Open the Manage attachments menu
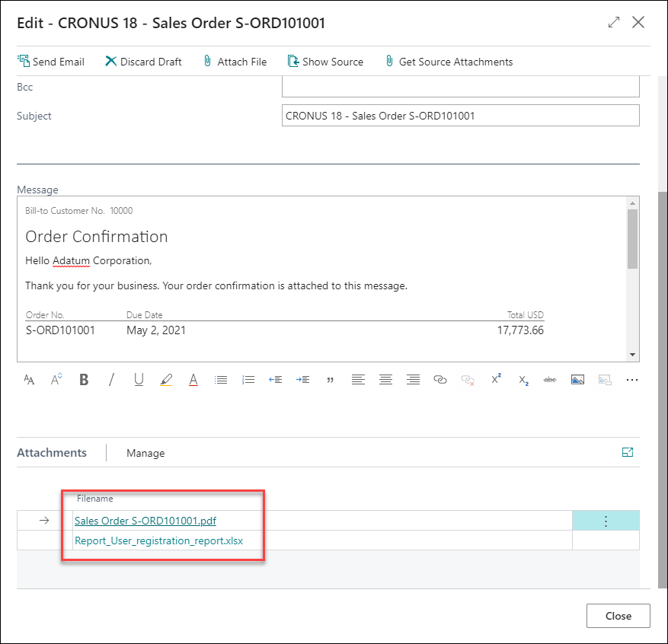 pos(145,453)
